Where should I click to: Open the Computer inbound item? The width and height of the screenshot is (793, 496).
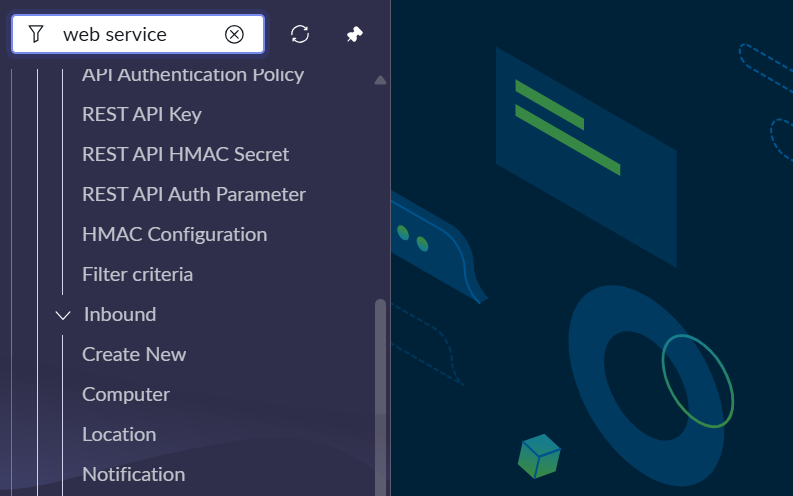point(126,394)
